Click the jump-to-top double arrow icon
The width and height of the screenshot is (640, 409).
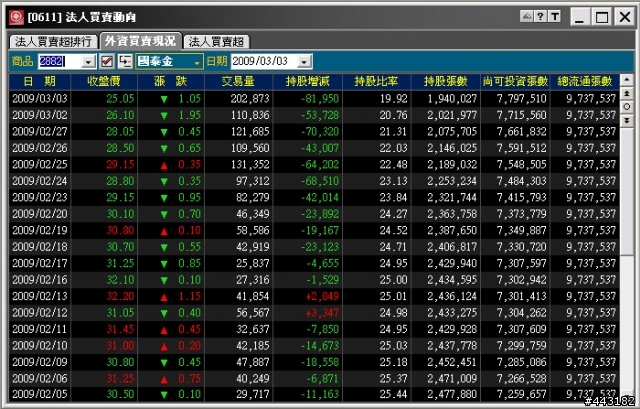(627, 93)
